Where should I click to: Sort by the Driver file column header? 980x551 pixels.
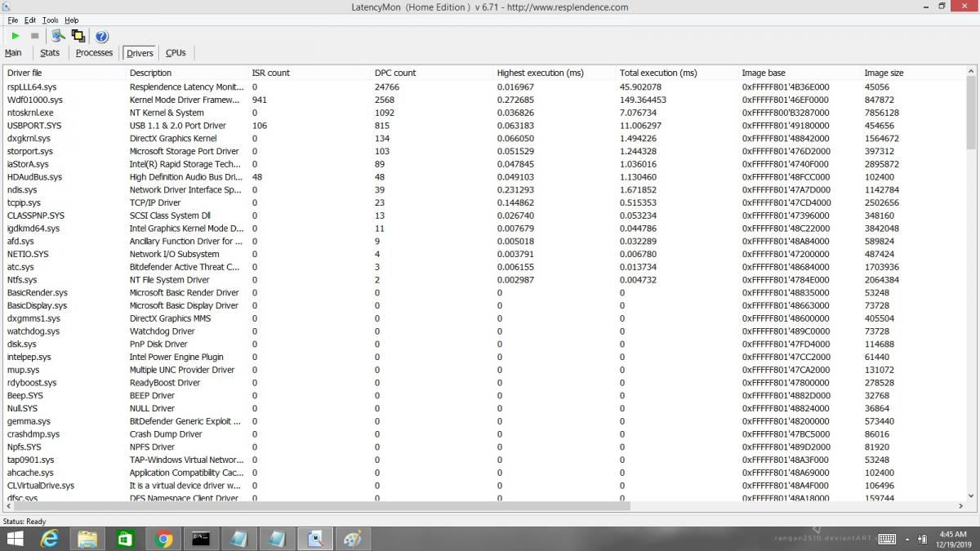point(65,73)
